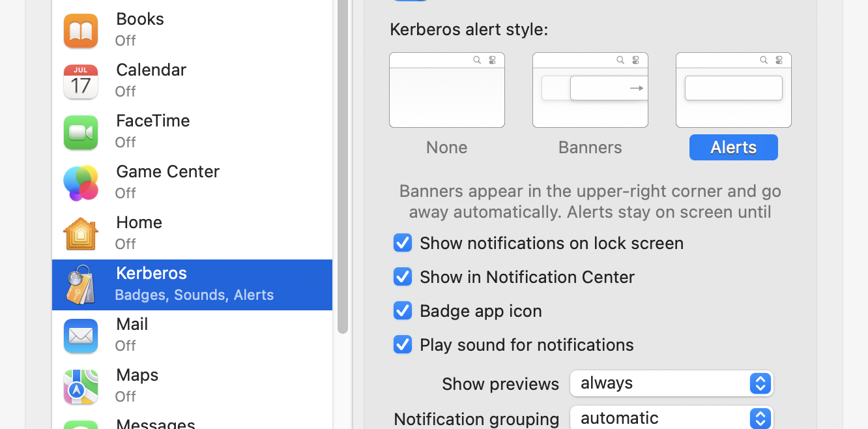Click the app list scrollbar thumb
Screen dimensions: 868x429
343,166
